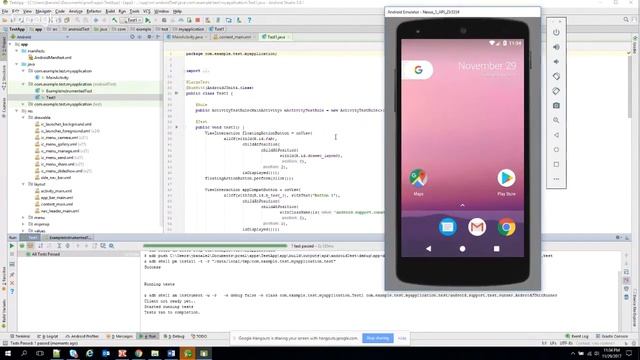Click the search magnifier at IDE top right

point(626,20)
